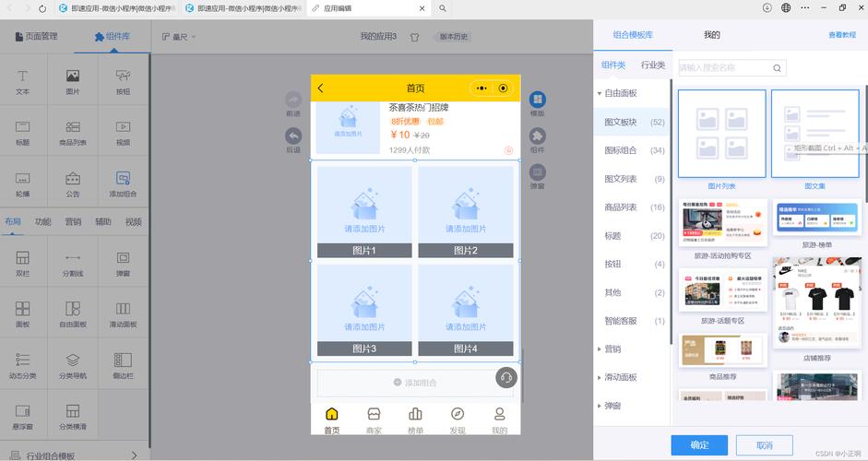The width and height of the screenshot is (868, 461).
Task: Select the 公告 announcement component
Action: click(x=73, y=183)
